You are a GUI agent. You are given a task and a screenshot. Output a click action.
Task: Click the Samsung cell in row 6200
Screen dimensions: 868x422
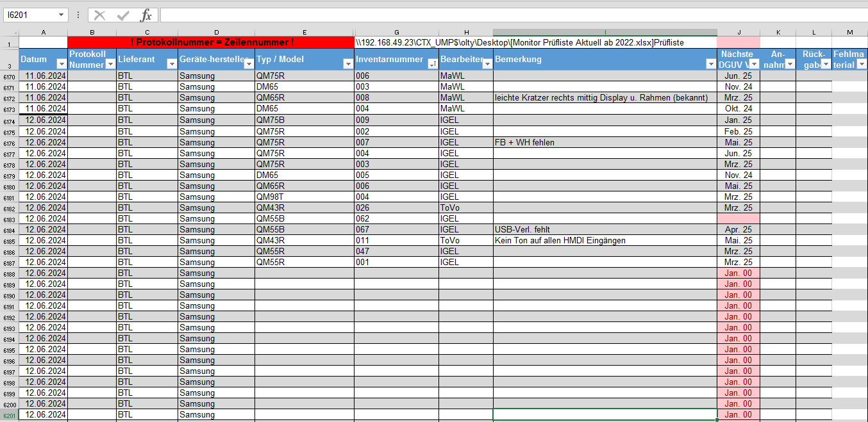(216, 403)
